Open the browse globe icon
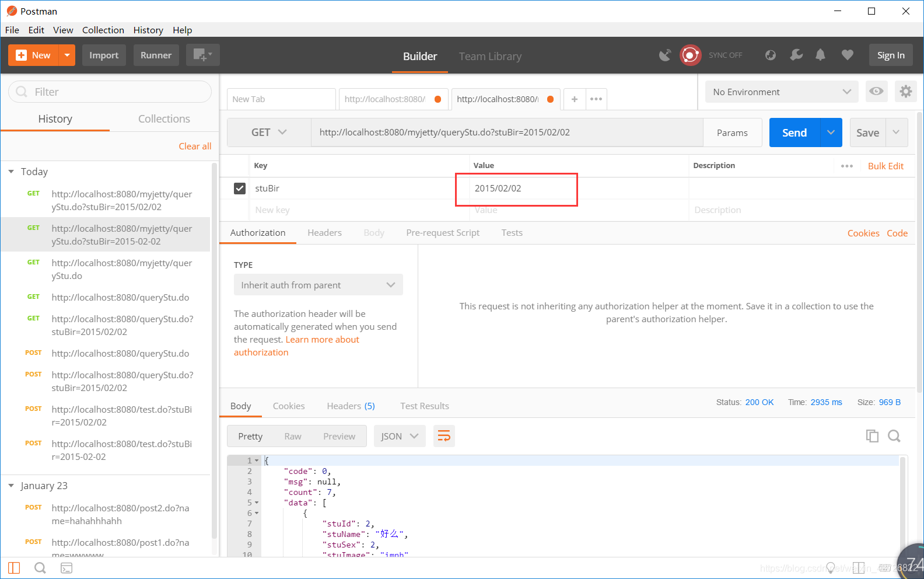Screen dimensions: 924x579 771,55
